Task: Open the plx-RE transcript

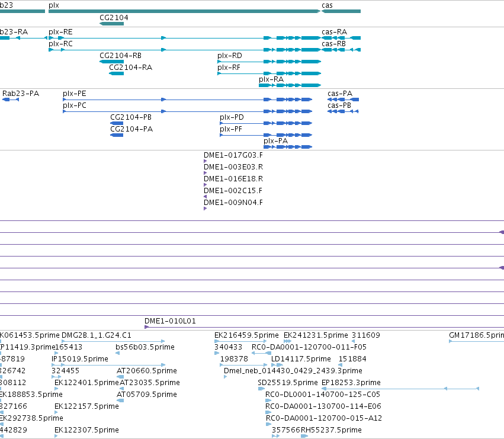Action: click(185, 38)
